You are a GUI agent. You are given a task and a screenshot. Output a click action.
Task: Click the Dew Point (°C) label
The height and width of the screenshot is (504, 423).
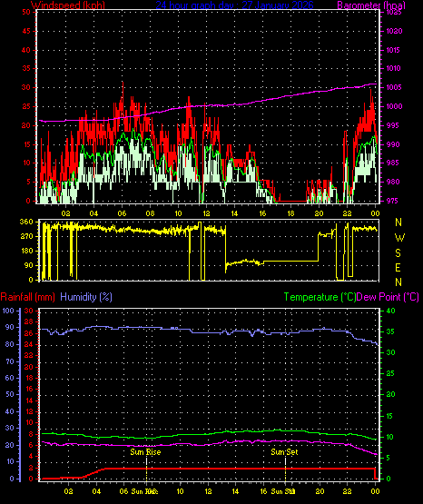pyautogui.click(x=388, y=297)
